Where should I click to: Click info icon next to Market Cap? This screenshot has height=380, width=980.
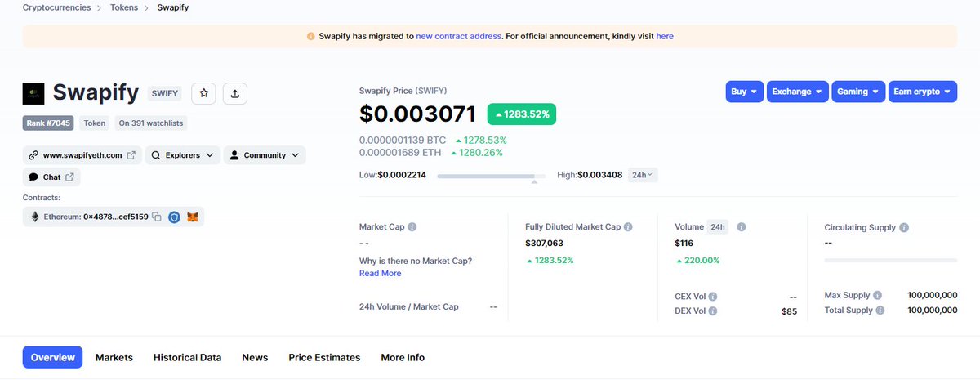coord(412,227)
